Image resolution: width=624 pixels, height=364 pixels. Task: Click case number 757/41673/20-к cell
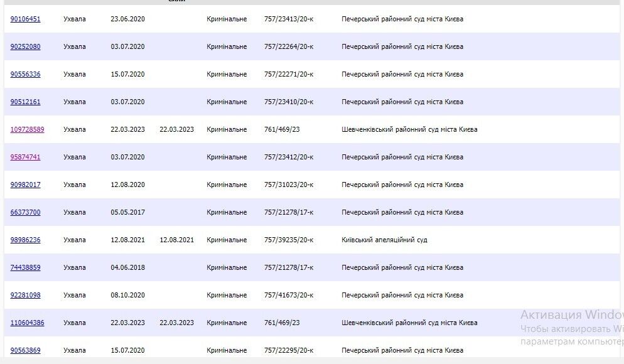[x=289, y=295]
